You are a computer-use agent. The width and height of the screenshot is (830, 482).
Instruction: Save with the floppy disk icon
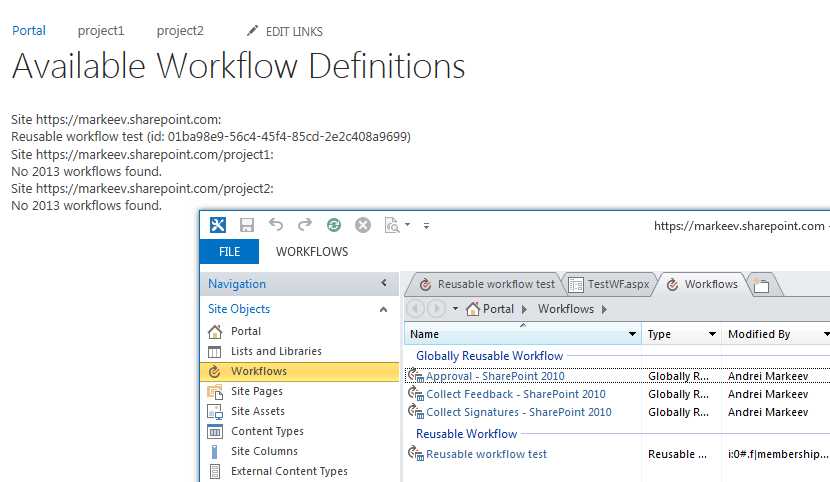click(x=247, y=225)
